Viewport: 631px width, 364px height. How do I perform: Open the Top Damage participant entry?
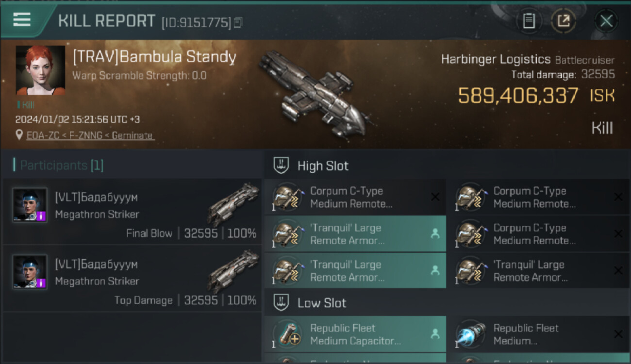click(x=132, y=278)
